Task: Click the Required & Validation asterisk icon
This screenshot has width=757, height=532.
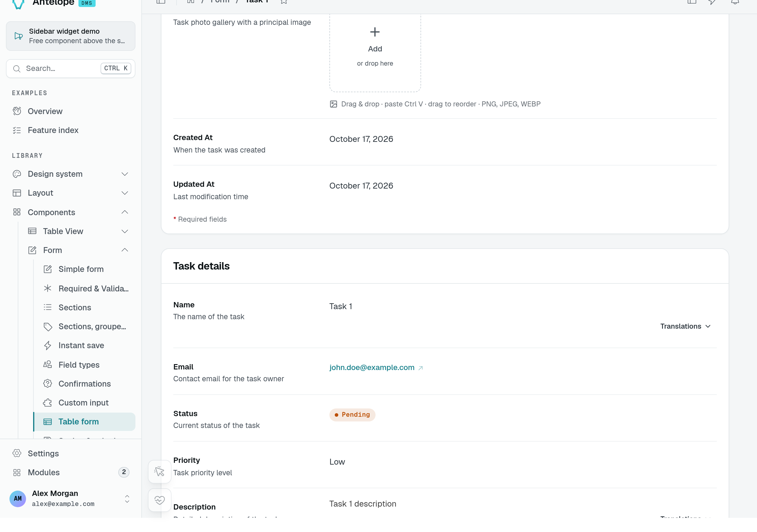Action: click(x=48, y=288)
